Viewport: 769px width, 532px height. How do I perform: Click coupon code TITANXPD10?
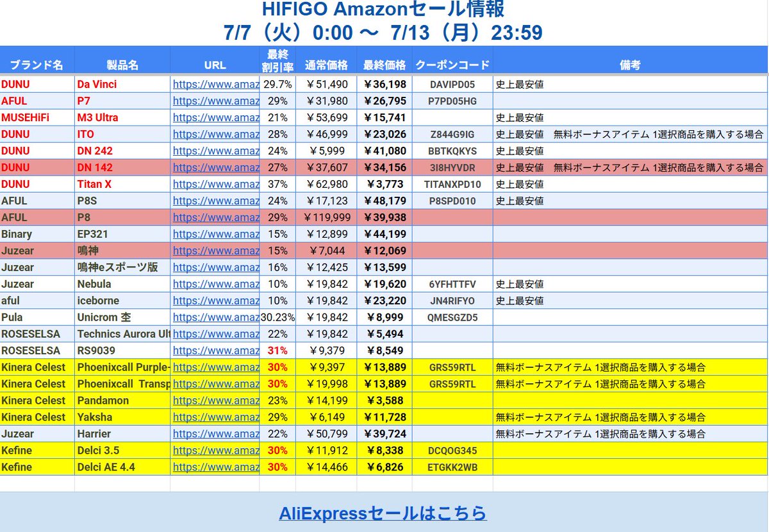[452, 184]
